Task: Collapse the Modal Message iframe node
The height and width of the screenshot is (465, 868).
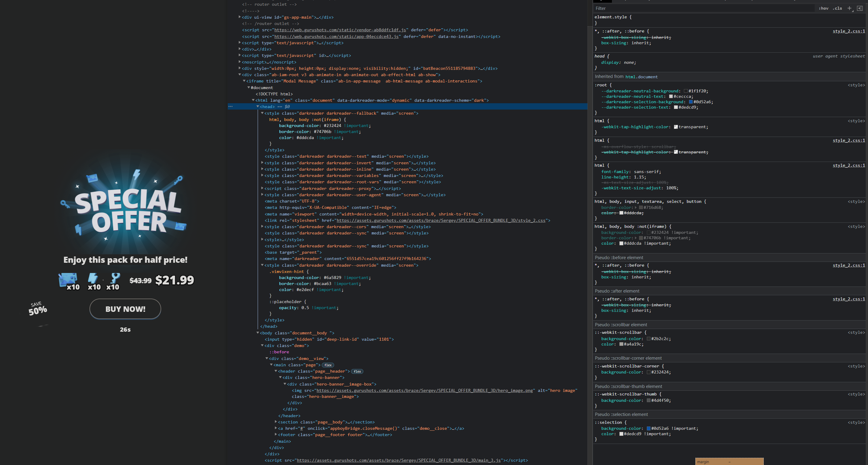Action: point(244,81)
